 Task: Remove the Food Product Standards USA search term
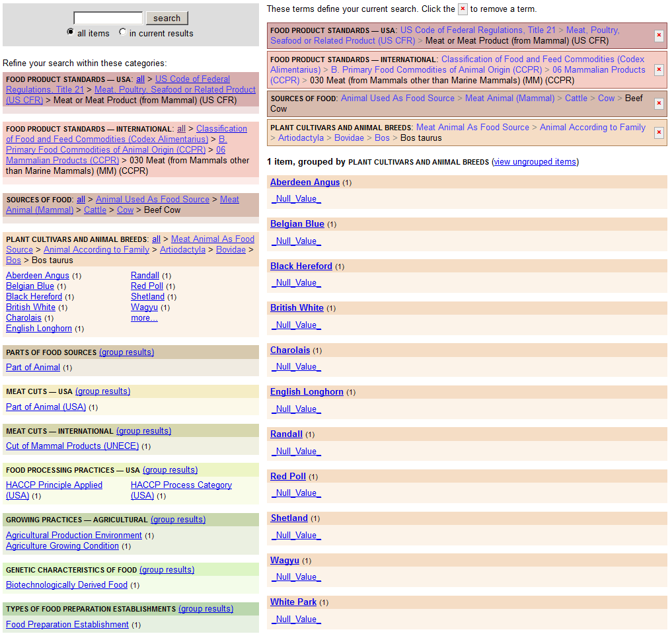(x=659, y=36)
